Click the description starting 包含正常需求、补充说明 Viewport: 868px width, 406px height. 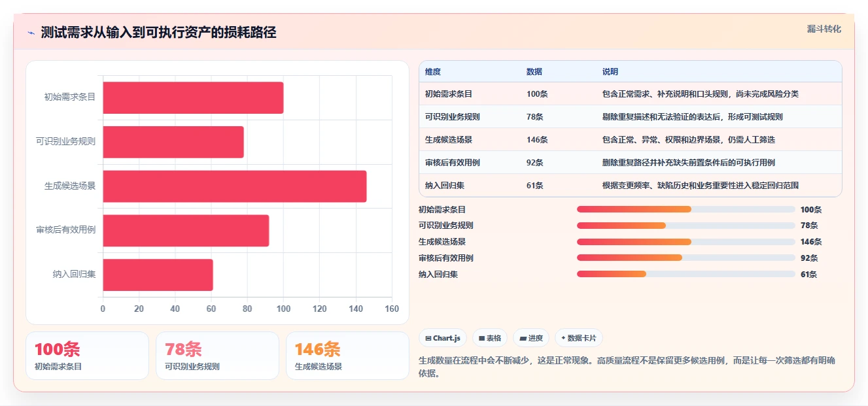tap(701, 94)
